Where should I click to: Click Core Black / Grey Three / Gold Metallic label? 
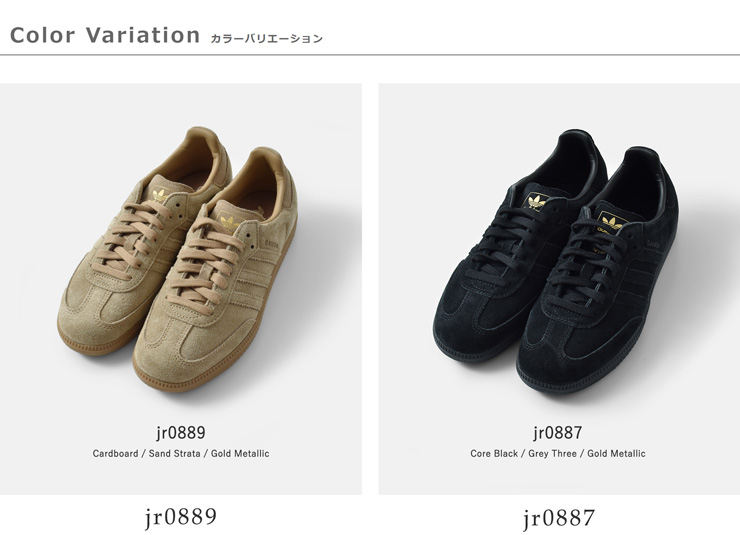pyautogui.click(x=558, y=453)
